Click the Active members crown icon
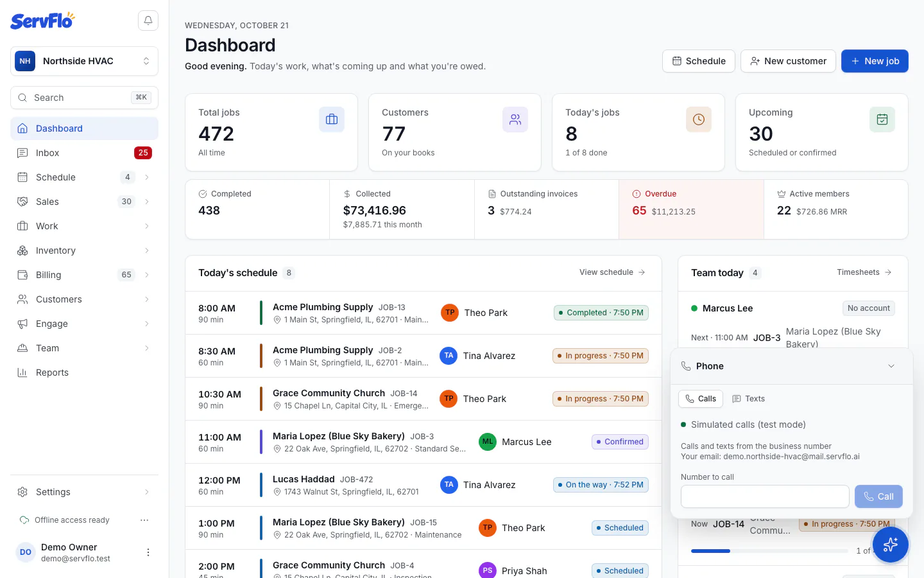The width and height of the screenshot is (924, 578). (x=782, y=194)
